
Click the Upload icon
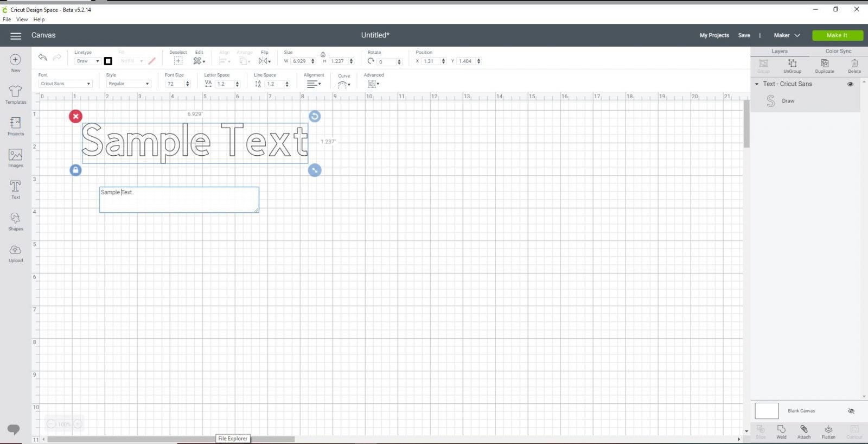click(16, 252)
